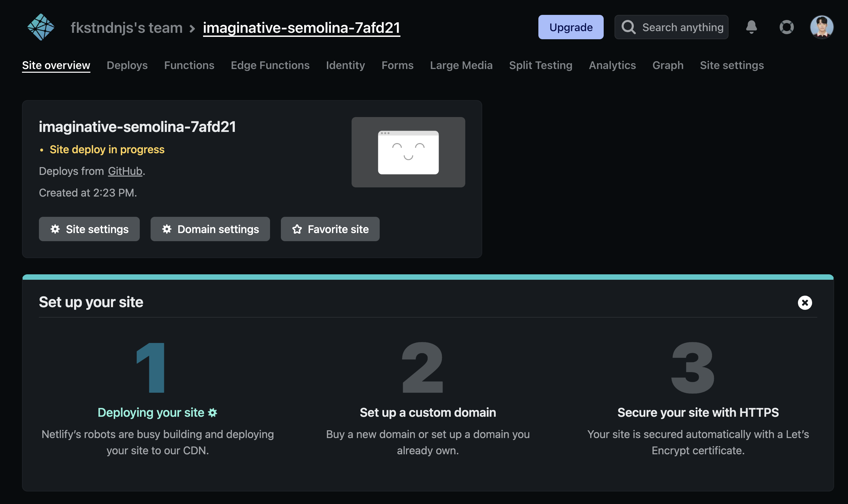Dismiss the Set up your site panel

click(804, 302)
